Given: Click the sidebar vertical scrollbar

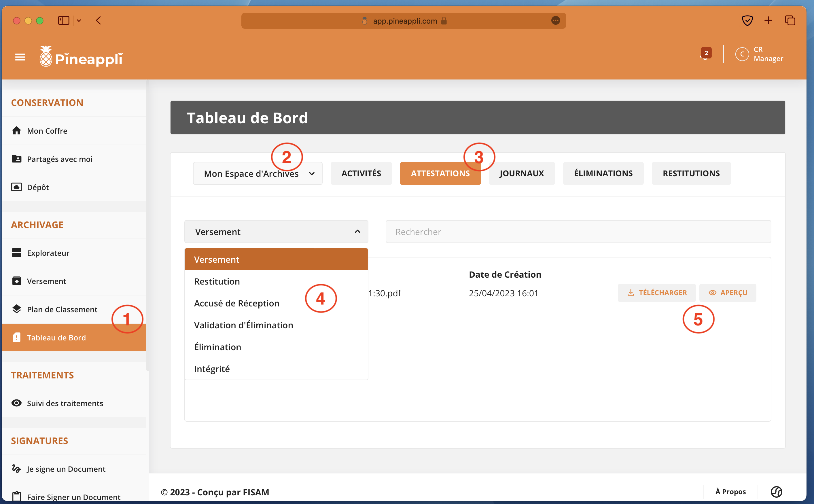Looking at the screenshot, I should click(148, 227).
